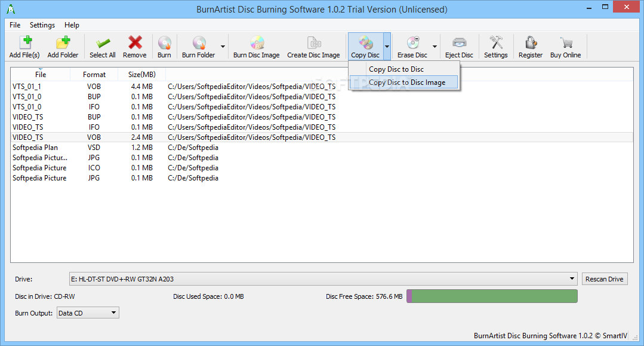Click the Add Folder icon
The width and height of the screenshot is (644, 346).
coord(63,42)
